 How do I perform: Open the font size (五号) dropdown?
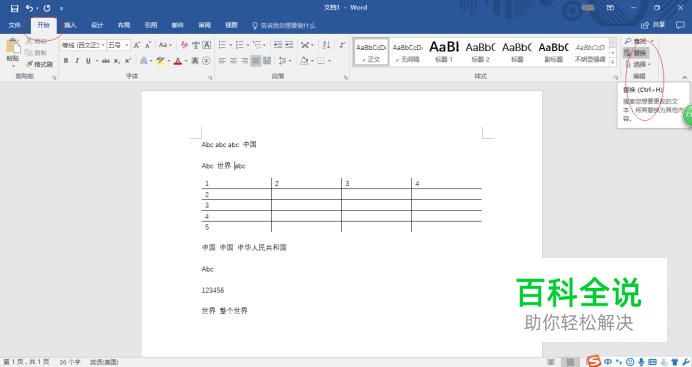[x=127, y=45]
